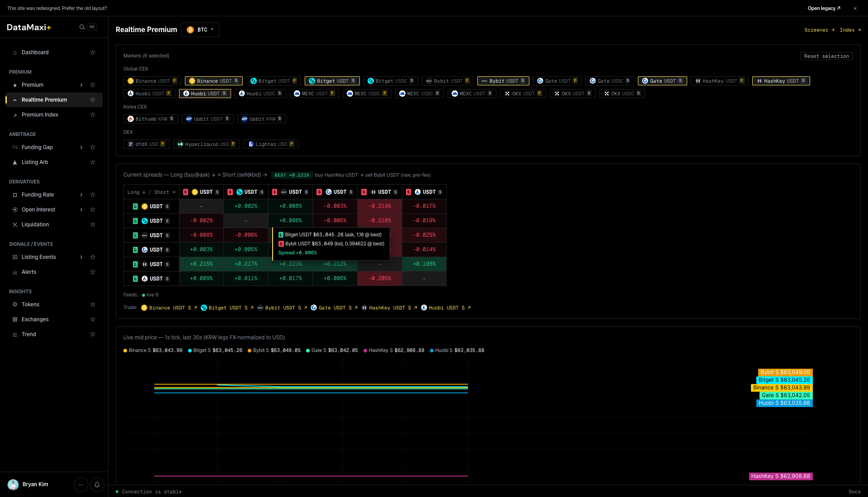The image size is (868, 497).
Task: Click the Bitget icon in the Trade links row
Action: [x=204, y=308]
